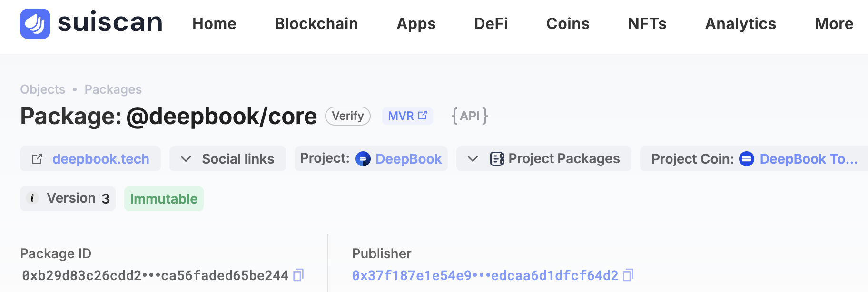Select Blockchain in the navigation bar

point(316,24)
